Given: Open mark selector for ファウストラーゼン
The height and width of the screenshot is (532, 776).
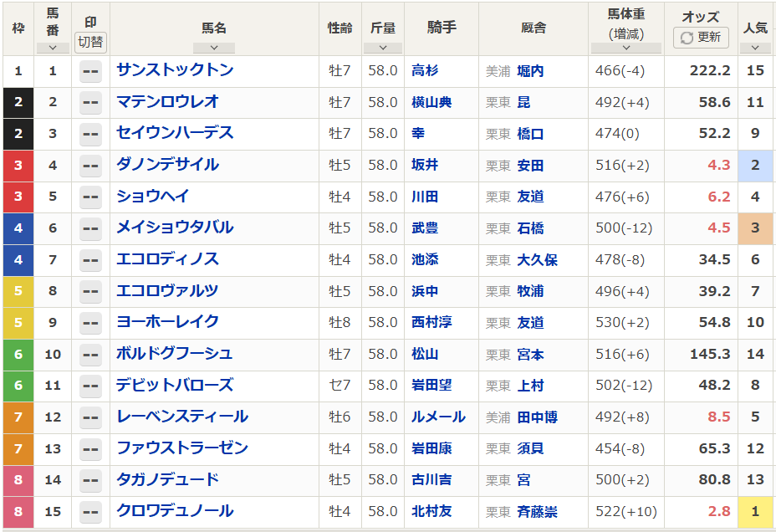Looking at the screenshot, I should 90,449.
